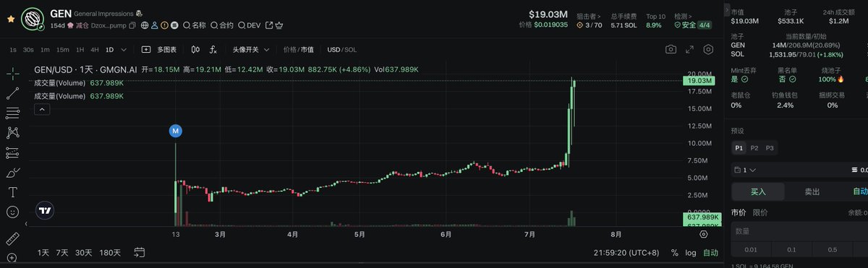This screenshot has width=868, height=268.
Task: Open the 多图表 multi-chart layout
Action: pyautogui.click(x=159, y=50)
